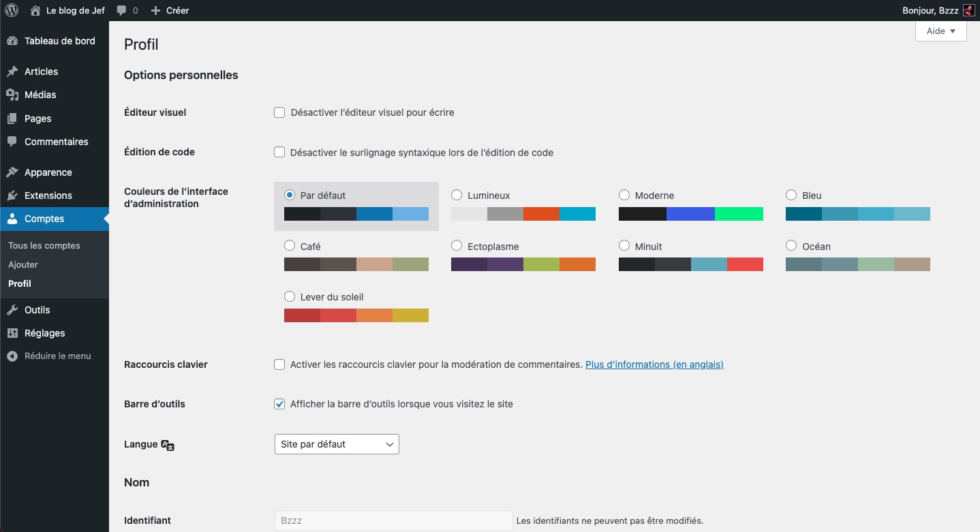The image size is (980, 532).
Task: Open the Réglages menu in sidebar
Action: click(x=44, y=333)
